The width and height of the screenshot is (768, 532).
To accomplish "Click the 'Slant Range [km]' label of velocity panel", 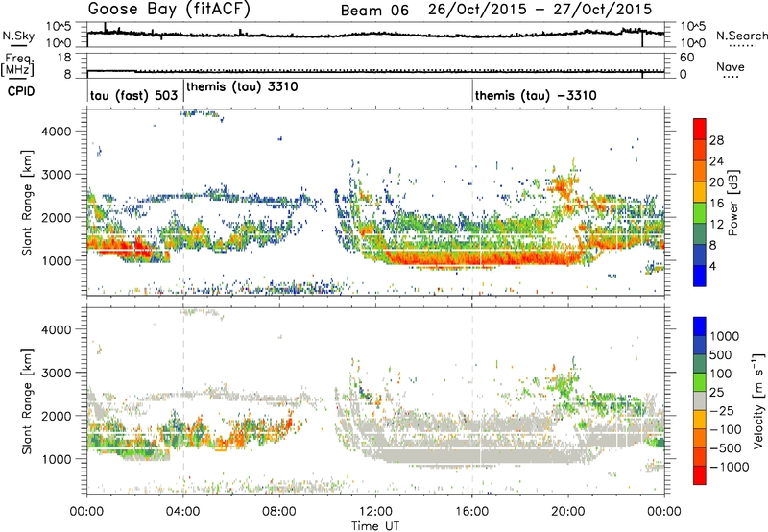I will tap(27, 400).
